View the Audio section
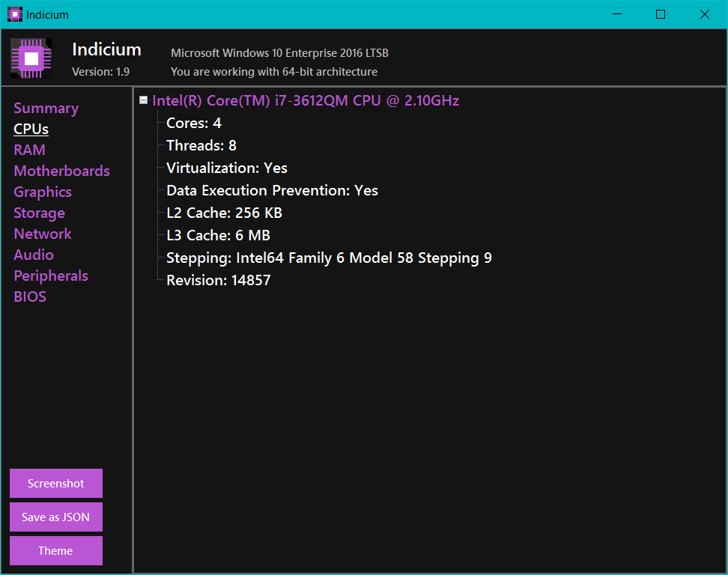Screen dimensions: 728x575 [34, 255]
